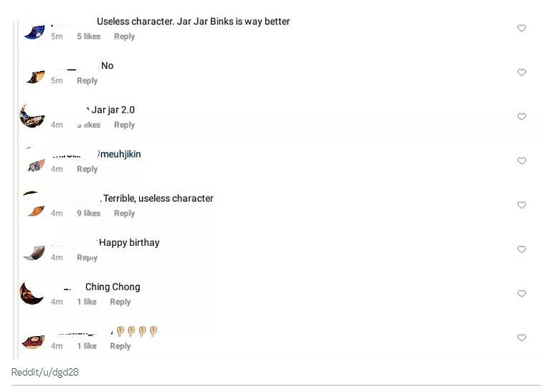This screenshot has height=392, width=554.
Task: Open avatar of the "Ching Chong" commenter
Action: (32, 292)
